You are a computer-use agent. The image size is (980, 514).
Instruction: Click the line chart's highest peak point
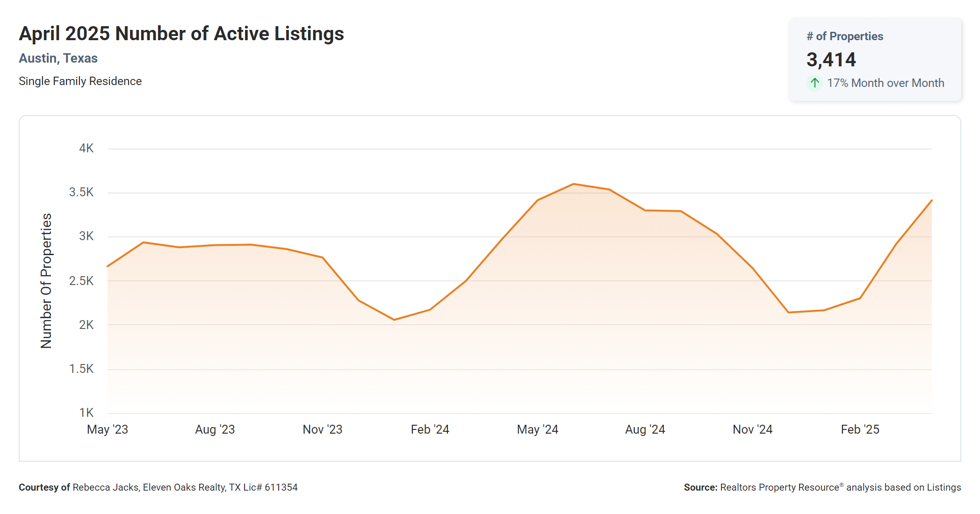pos(573,184)
